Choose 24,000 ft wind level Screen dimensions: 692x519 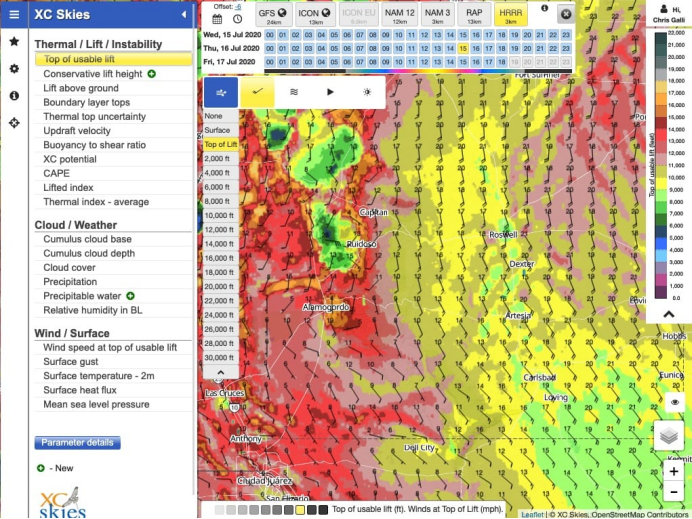point(221,315)
